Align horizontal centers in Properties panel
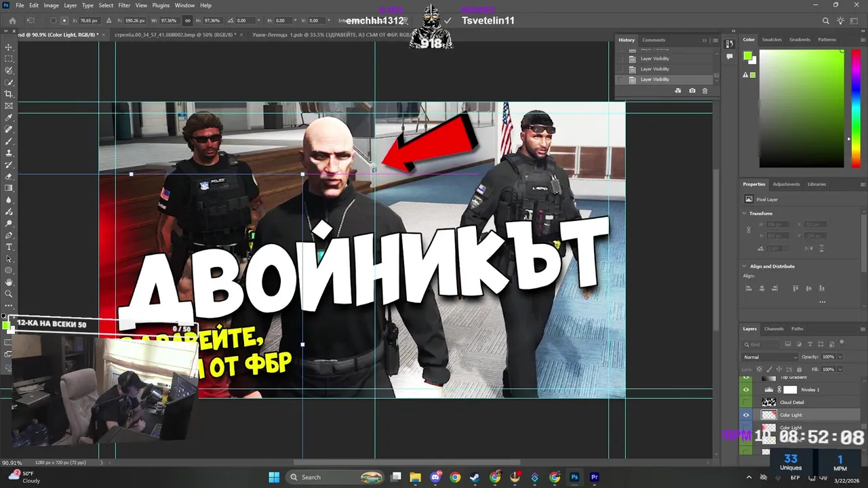 pyautogui.click(x=762, y=288)
